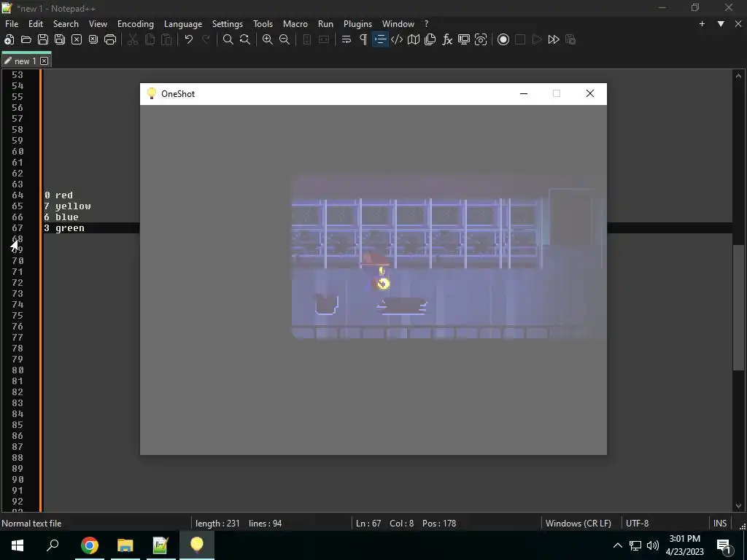Open the Plugins menu
This screenshot has width=747, height=560.
pos(357,24)
